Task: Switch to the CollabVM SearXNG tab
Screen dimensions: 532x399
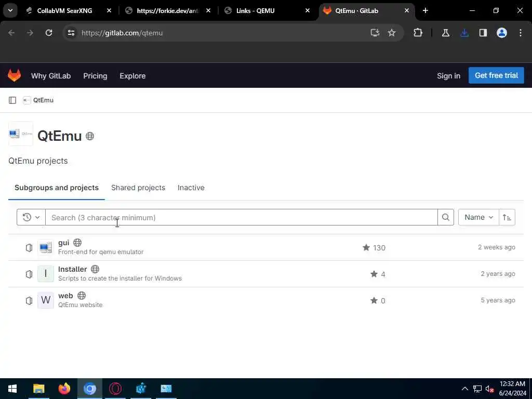Action: click(64, 11)
